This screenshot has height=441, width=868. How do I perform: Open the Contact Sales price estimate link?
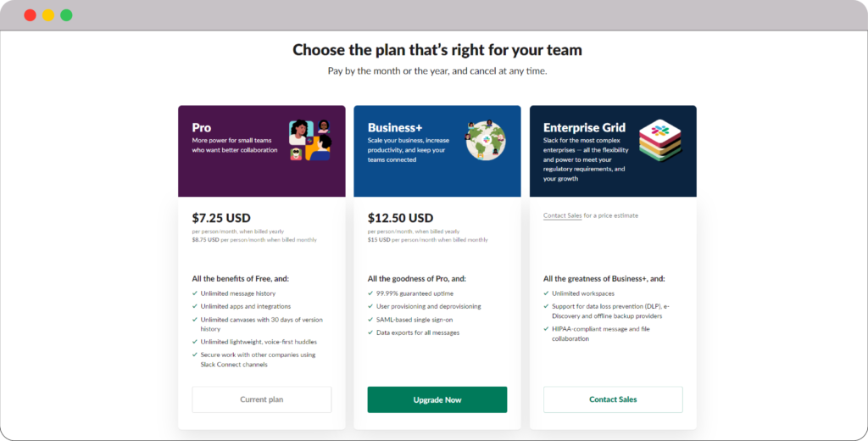pyautogui.click(x=562, y=215)
